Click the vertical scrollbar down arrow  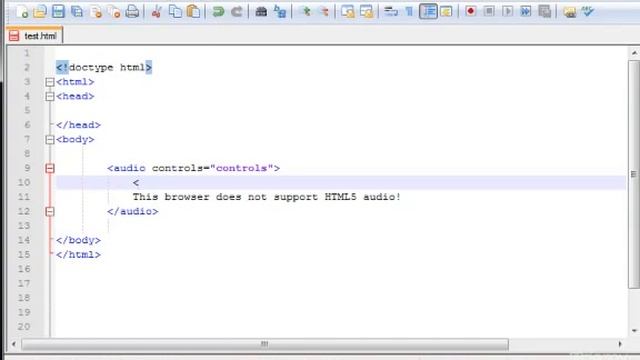[x=634, y=331]
